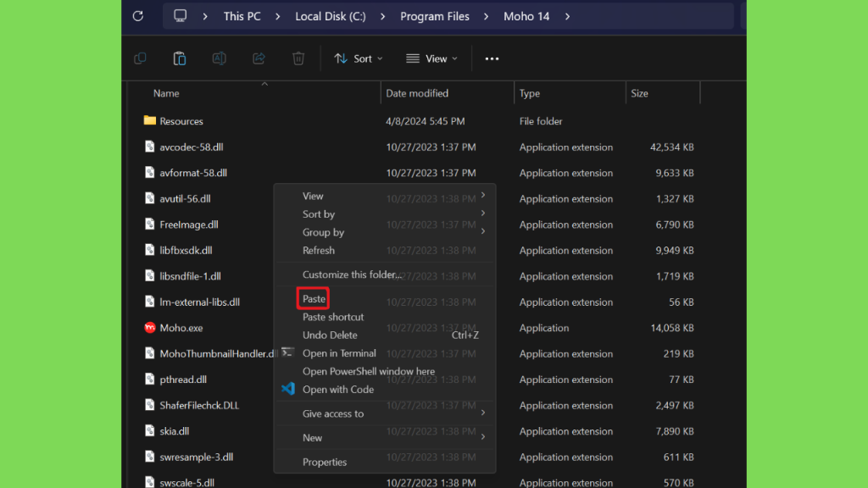The height and width of the screenshot is (488, 868).
Task: Select the swscale-5.dll file name
Action: 186,482
